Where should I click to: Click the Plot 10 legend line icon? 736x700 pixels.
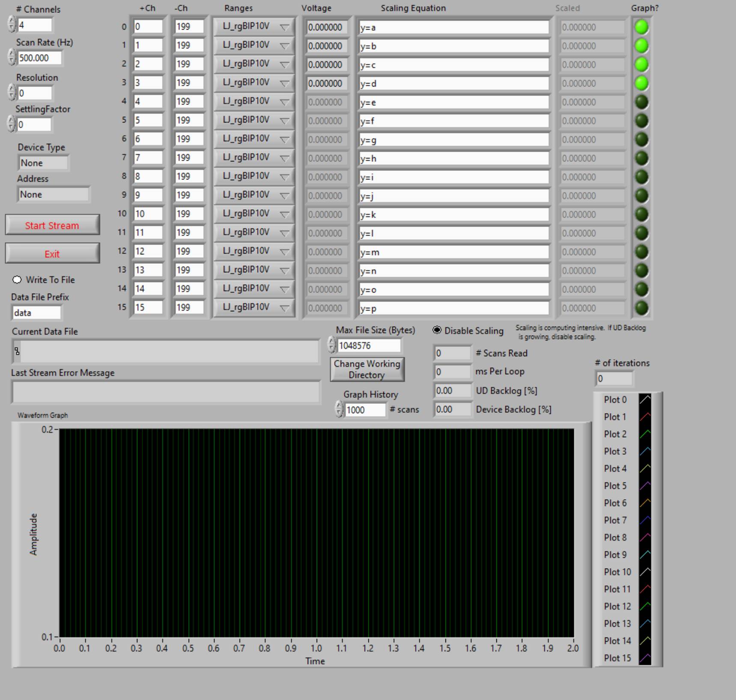(x=645, y=572)
